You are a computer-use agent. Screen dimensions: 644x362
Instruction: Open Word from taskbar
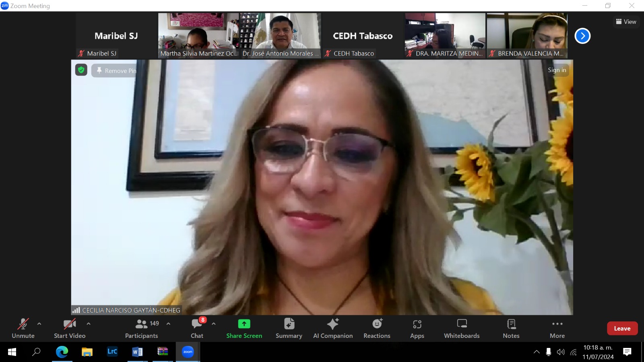pos(137,352)
